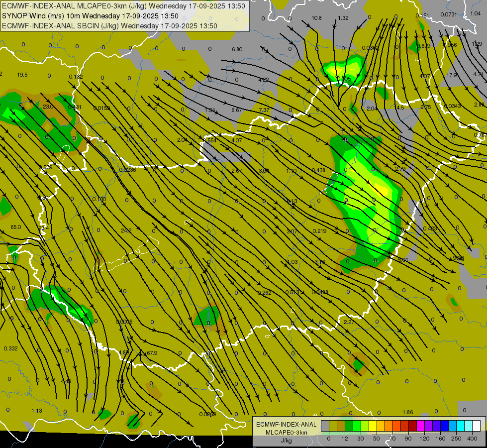The image size is (487, 448).
Task: Select the 23.4 value on the map
Action: [x=44, y=228]
